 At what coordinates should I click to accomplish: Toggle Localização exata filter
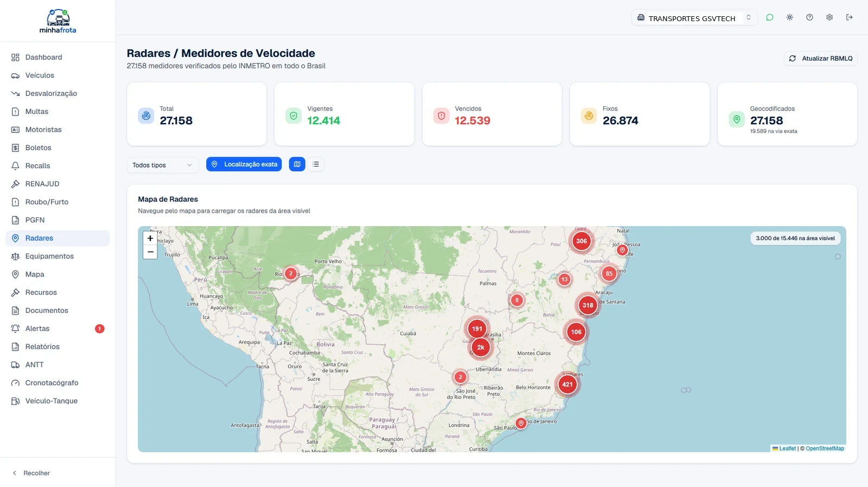[244, 164]
